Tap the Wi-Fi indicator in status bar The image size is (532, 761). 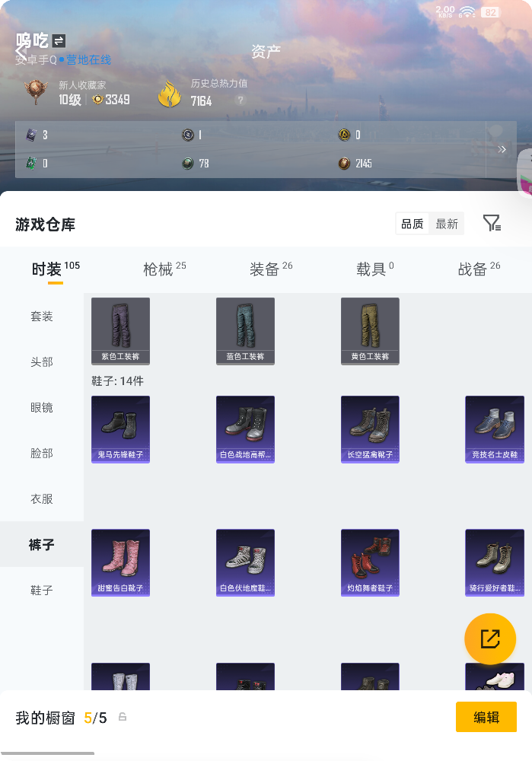pos(467,11)
